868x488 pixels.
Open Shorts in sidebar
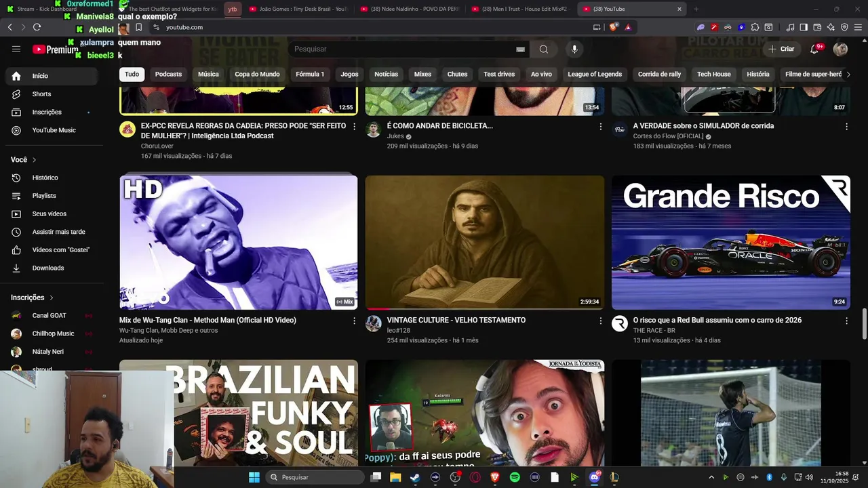(53, 94)
